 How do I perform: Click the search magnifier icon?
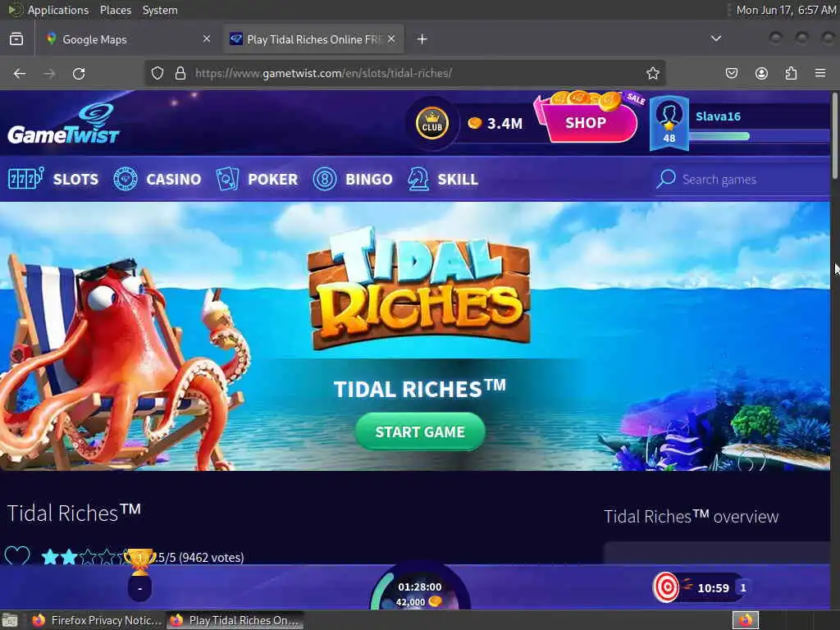coord(666,179)
